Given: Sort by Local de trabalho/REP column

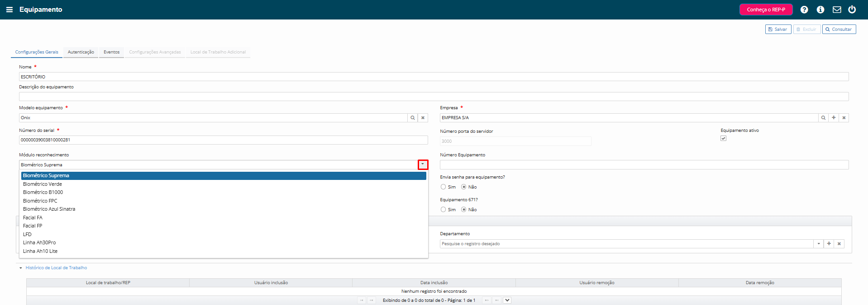Looking at the screenshot, I should (x=108, y=283).
